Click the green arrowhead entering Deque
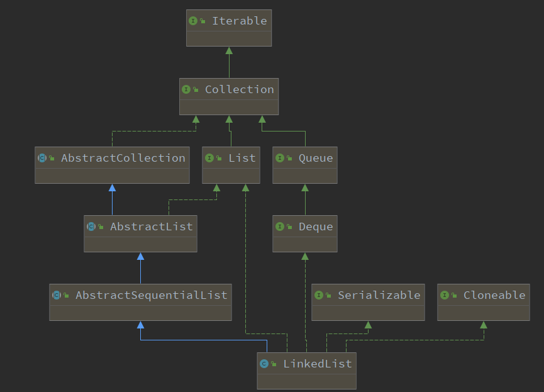The width and height of the screenshot is (544, 392). (305, 257)
